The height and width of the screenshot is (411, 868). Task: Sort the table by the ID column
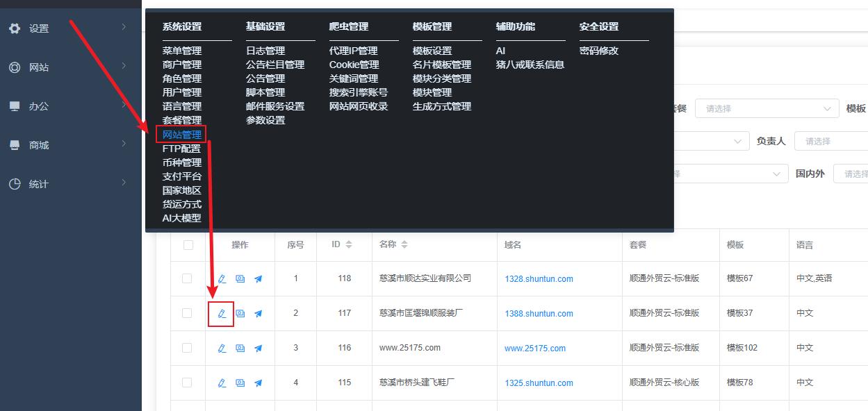[x=349, y=245]
